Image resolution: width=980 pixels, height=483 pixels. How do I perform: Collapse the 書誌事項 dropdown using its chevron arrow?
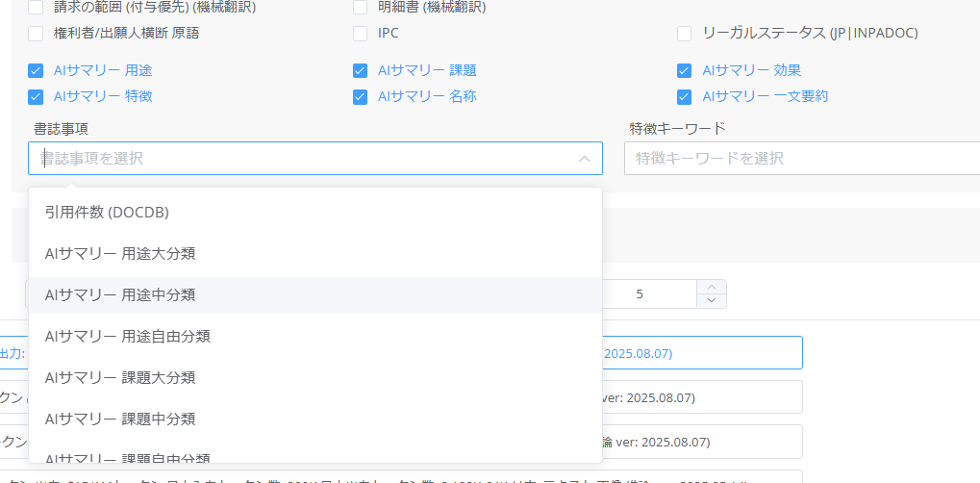point(584,159)
